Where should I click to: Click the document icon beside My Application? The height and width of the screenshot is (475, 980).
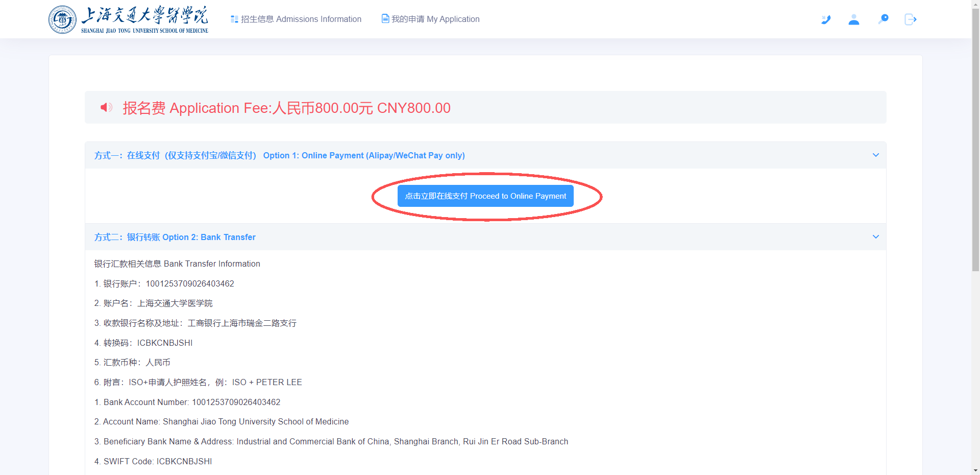coord(385,19)
